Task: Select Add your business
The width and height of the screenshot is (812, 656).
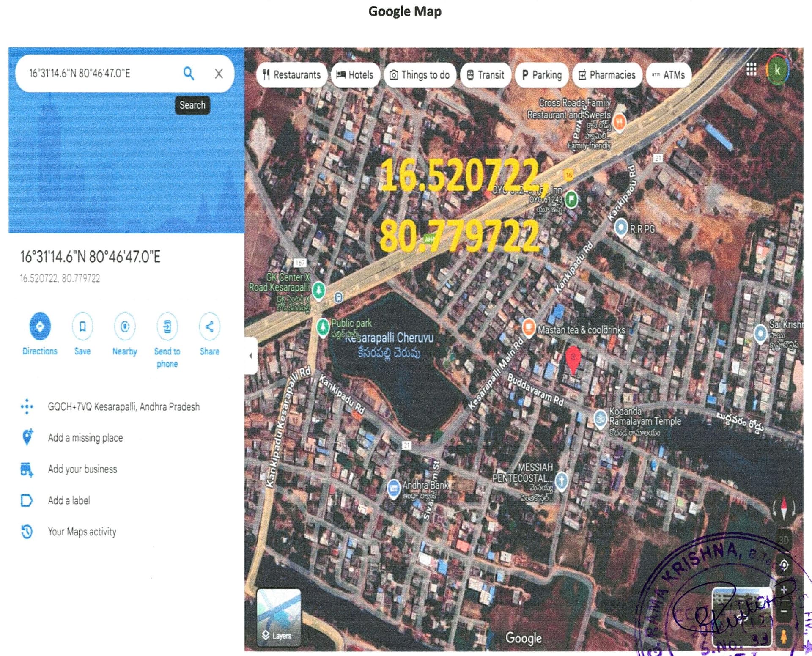Action: 82,469
